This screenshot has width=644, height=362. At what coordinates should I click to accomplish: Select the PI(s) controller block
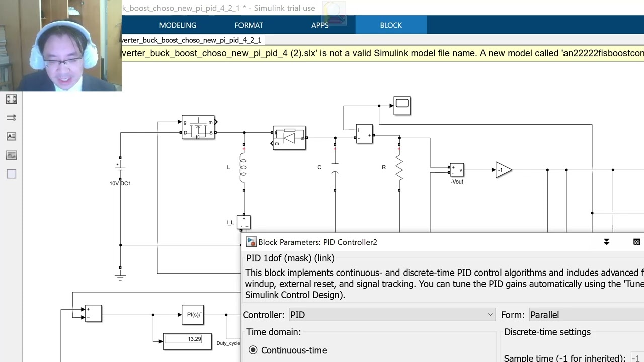click(193, 315)
